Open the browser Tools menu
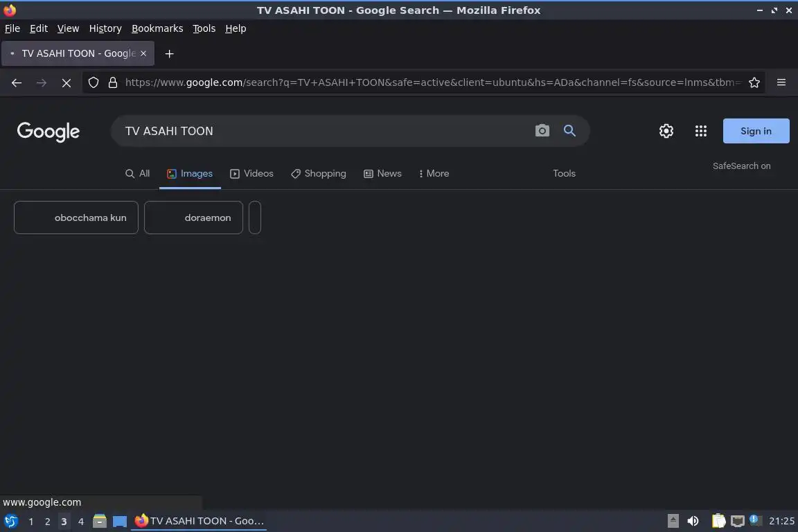 point(204,28)
